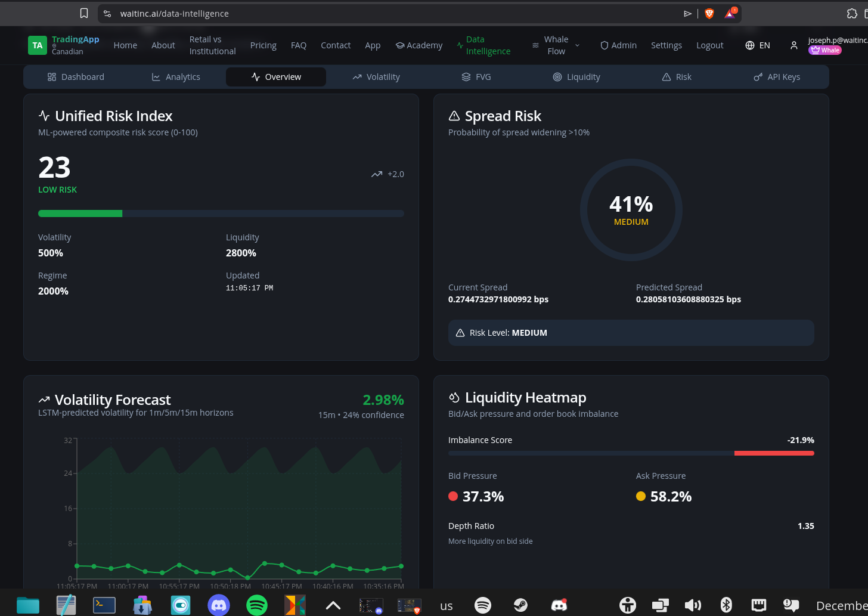The image size is (868, 616).
Task: Open the Settings link
Action: point(666,45)
